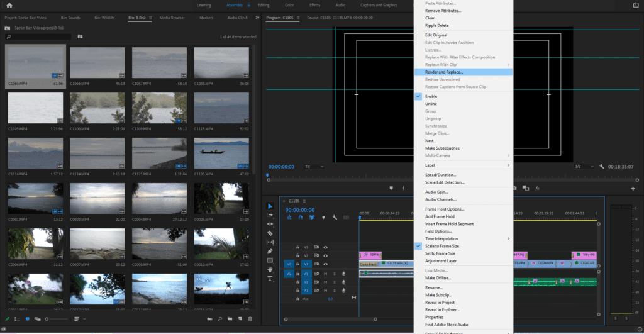Toggle visibility eye of V1 track

[325, 264]
